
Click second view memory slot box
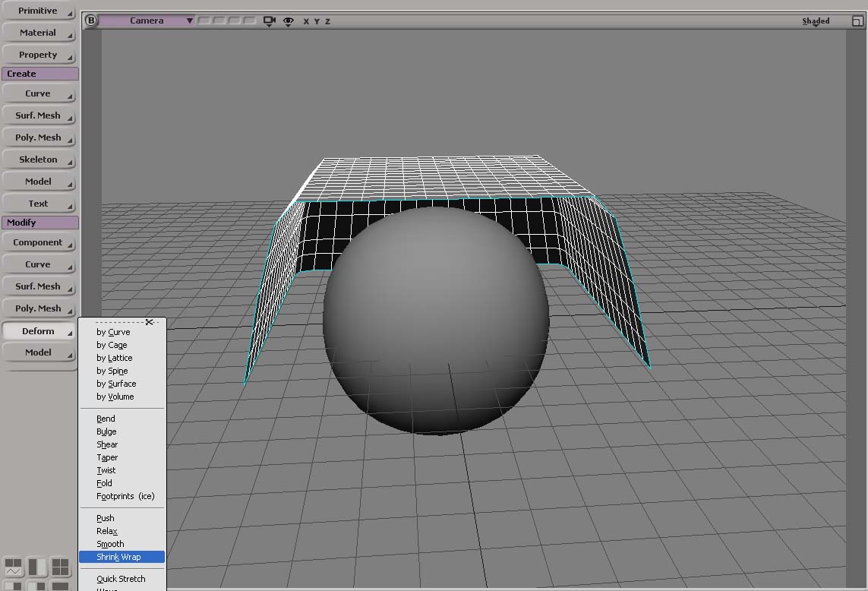pyautogui.click(x=219, y=21)
